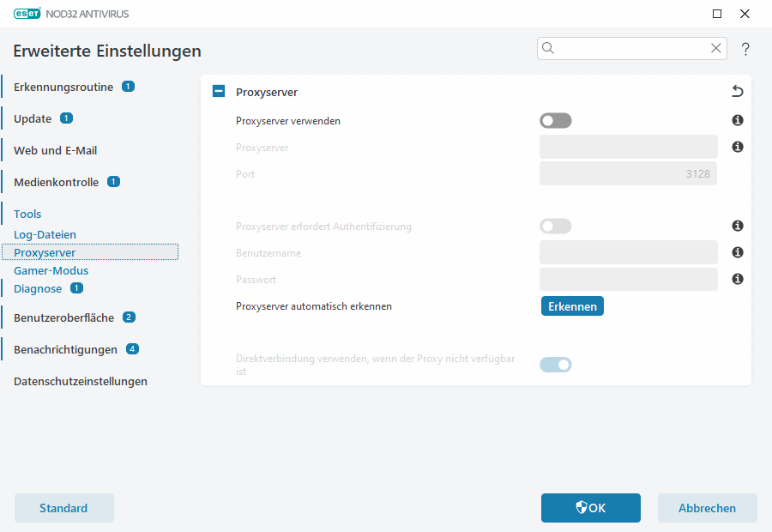
Task: Click the Standard button
Action: coord(63,508)
